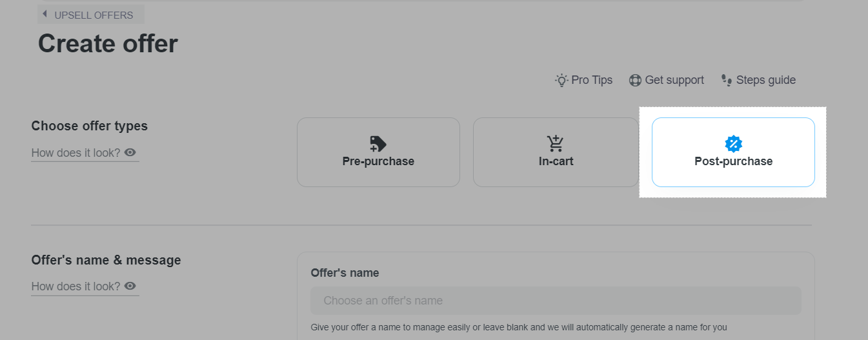Screen dimensions: 868x340
Task: Preview 'How does it look?' for offer types
Action: point(76,153)
